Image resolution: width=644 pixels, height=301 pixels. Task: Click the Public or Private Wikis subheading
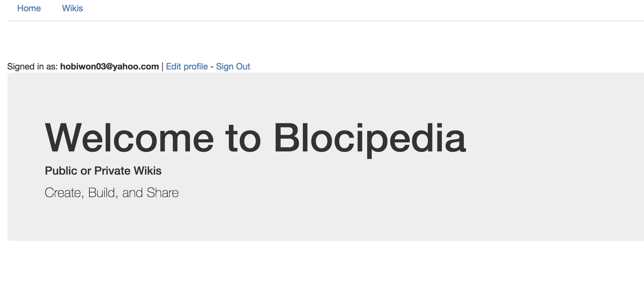(103, 171)
